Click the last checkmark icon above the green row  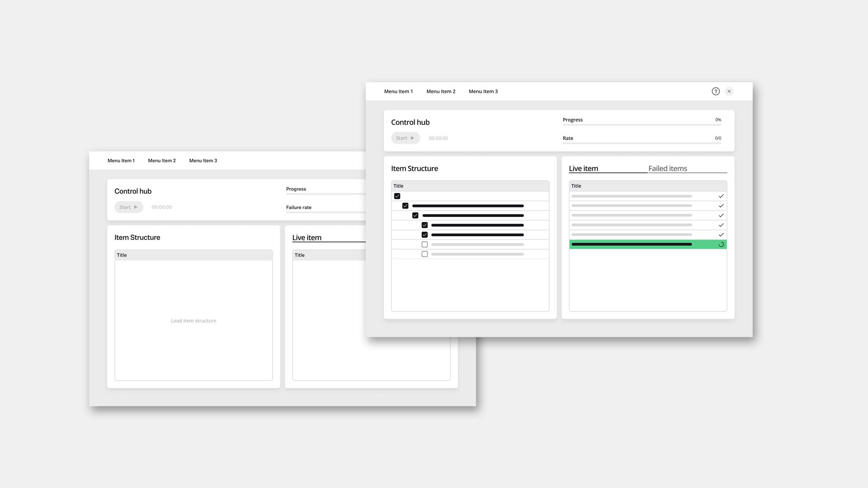721,235
